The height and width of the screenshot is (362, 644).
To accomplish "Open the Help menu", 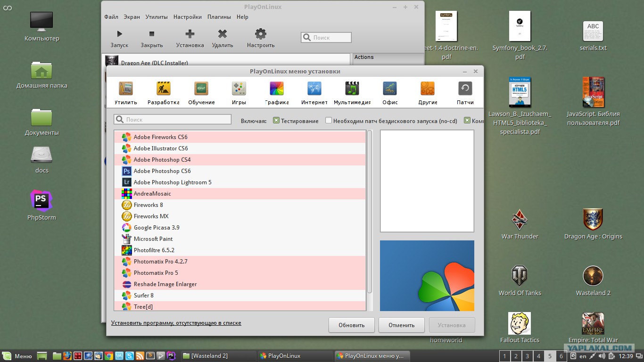I will (242, 17).
